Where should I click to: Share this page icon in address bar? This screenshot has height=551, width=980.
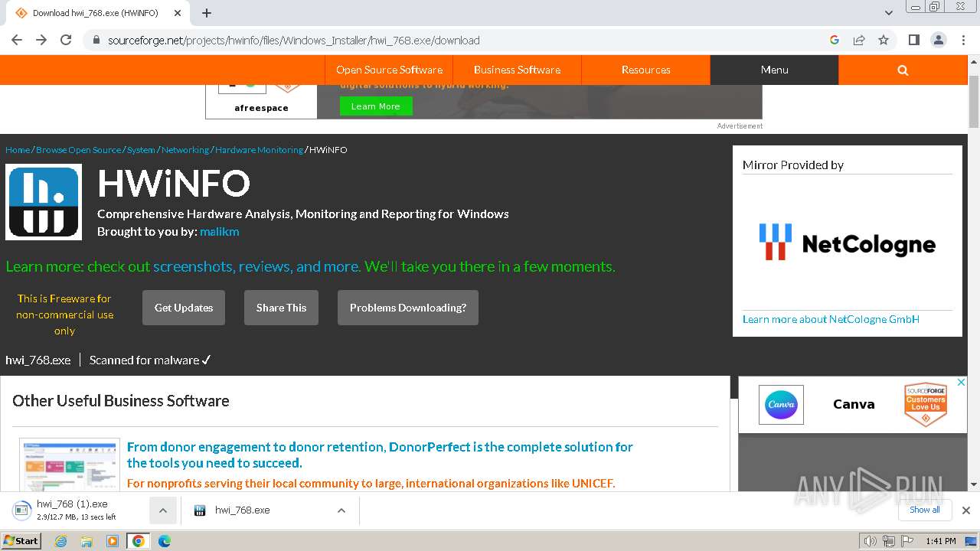tap(859, 40)
